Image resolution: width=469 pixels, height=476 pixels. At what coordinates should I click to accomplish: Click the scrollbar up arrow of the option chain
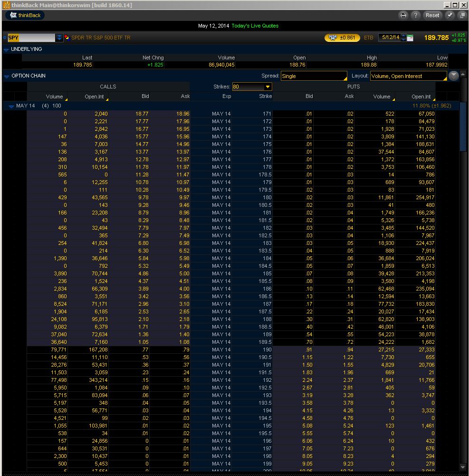point(463,74)
